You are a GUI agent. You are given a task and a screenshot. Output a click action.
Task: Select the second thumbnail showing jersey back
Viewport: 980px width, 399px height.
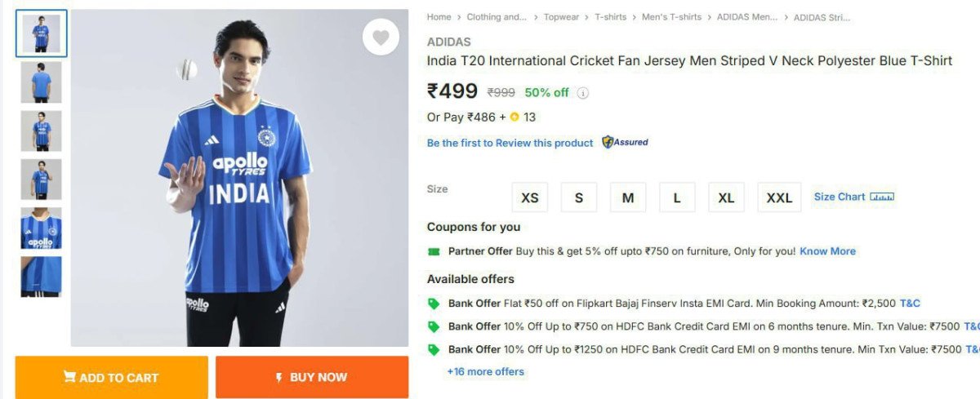(x=41, y=82)
